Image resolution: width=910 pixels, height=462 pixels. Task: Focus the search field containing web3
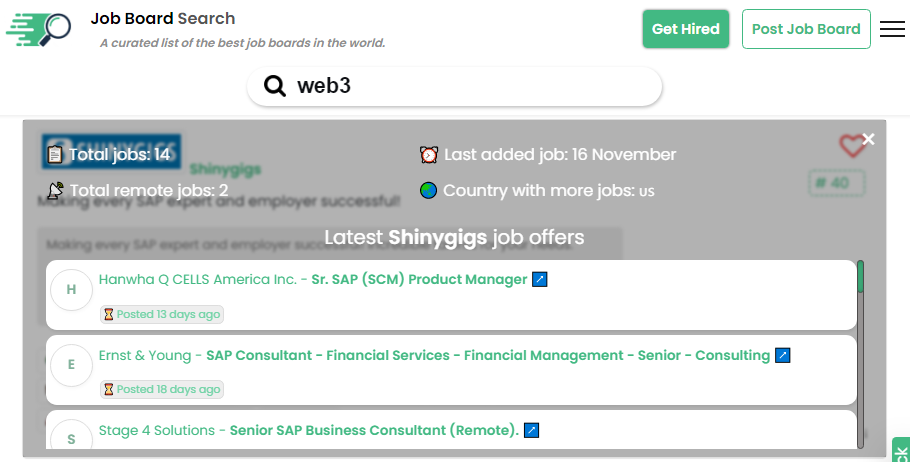(x=470, y=86)
